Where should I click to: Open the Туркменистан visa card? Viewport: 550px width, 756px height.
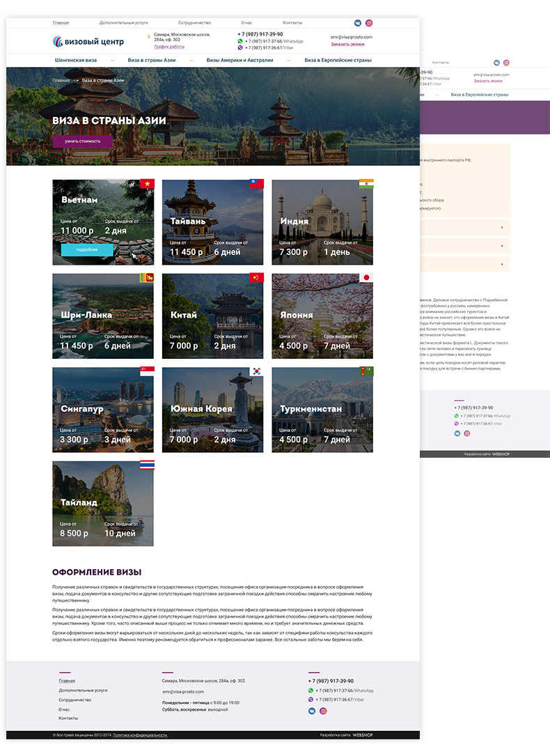tap(322, 410)
